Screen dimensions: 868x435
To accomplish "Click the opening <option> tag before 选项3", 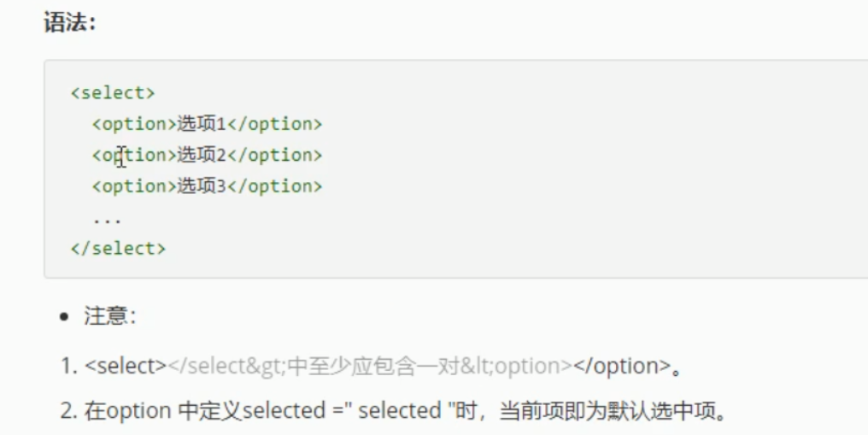I will [134, 185].
